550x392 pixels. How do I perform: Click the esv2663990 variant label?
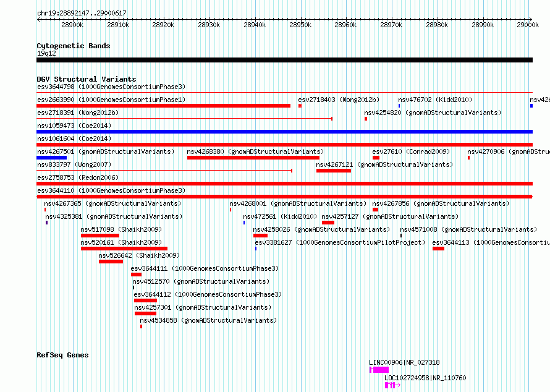(111, 100)
